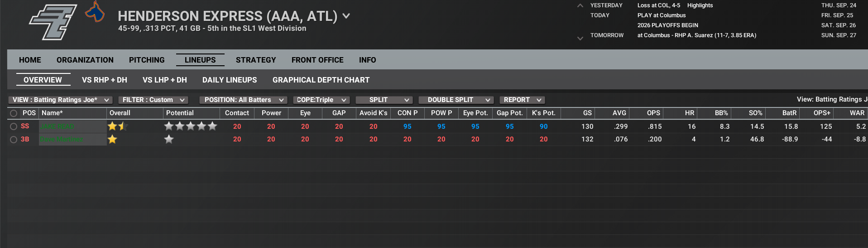This screenshot has width=868, height=248.
Task: Toggle the select-all circle in the header
Action: [14, 113]
